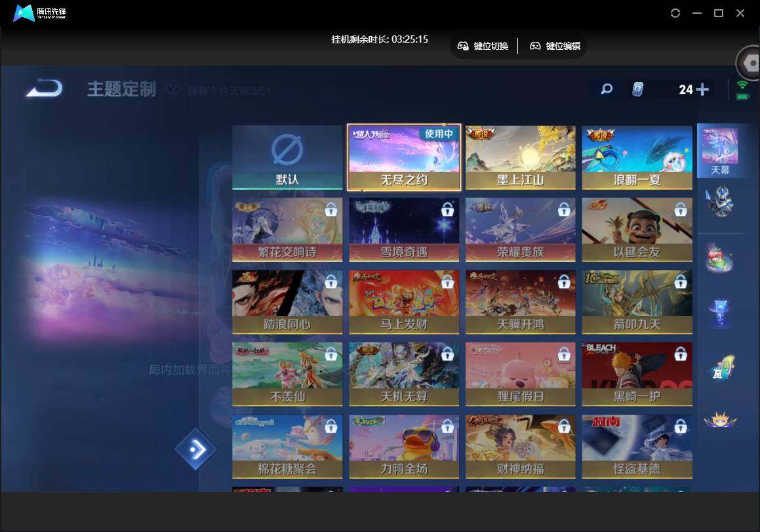This screenshot has width=760, height=532.
Task: Click the lock icon on 马上发财
Action: [447, 282]
